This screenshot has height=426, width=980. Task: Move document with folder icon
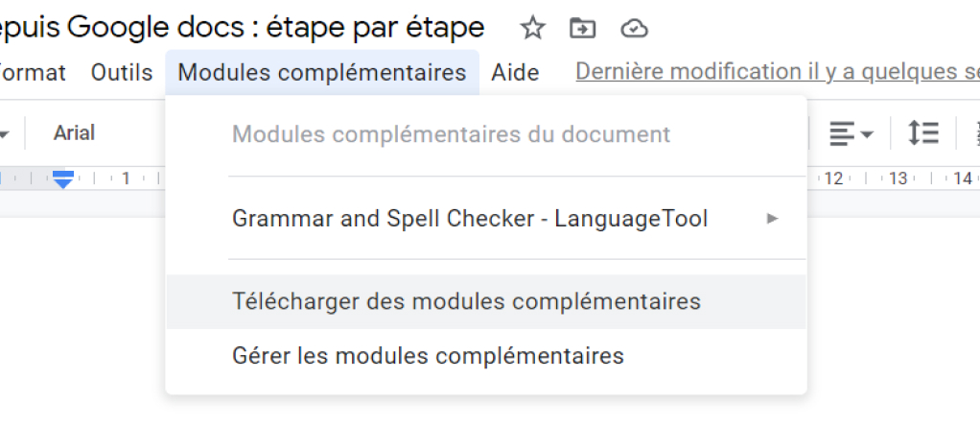point(582,28)
